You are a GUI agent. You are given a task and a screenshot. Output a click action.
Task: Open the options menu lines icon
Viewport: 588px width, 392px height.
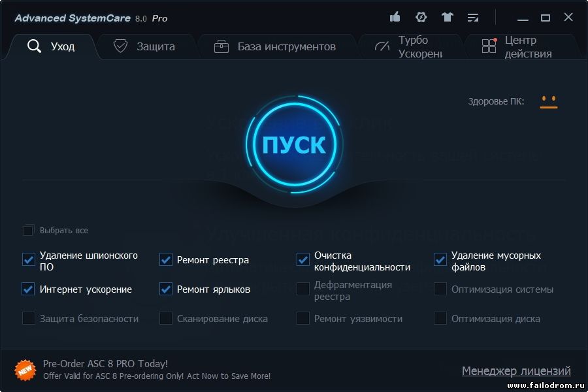coord(473,18)
